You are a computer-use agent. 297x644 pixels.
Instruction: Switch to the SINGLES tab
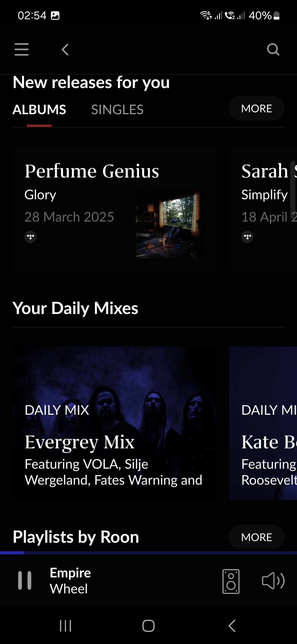tap(117, 110)
